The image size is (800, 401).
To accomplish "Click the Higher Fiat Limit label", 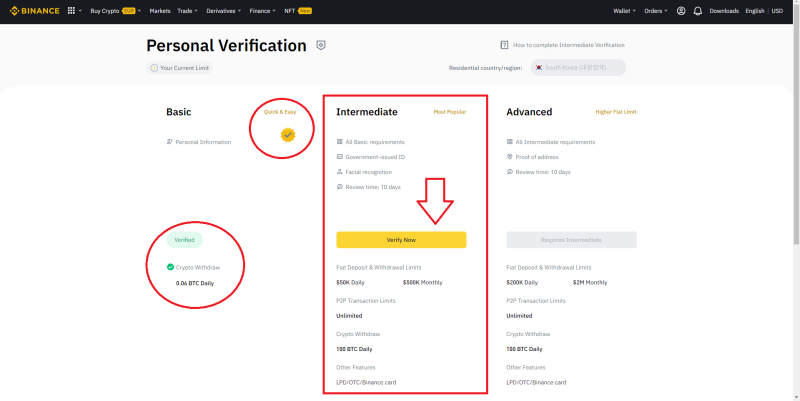I will [x=616, y=112].
